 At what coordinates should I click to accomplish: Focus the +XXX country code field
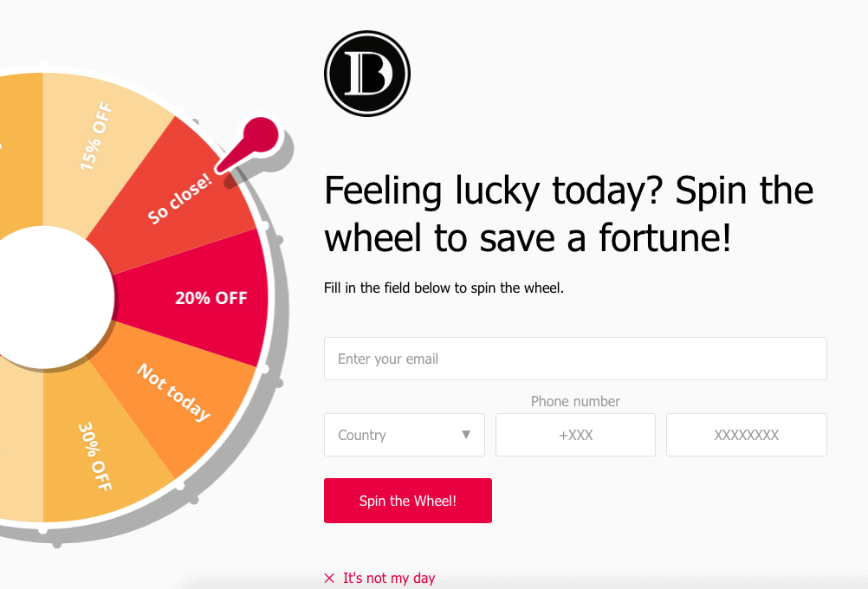pos(575,435)
